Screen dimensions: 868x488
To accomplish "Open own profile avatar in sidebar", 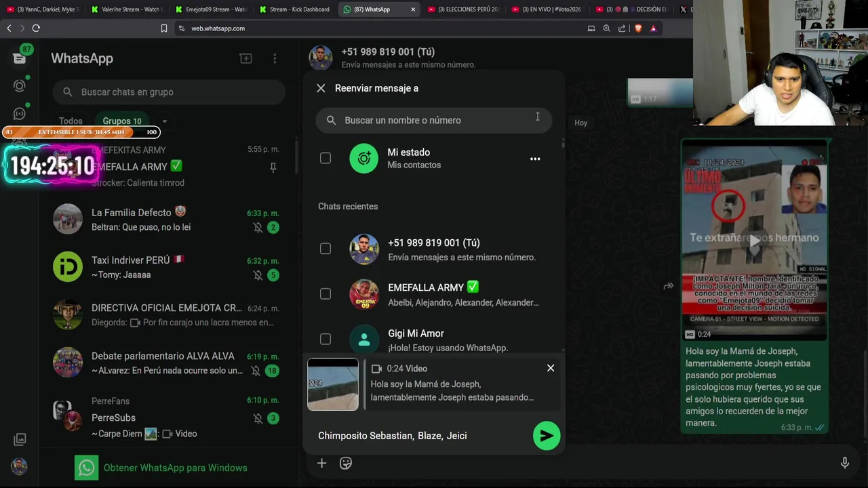I will pyautogui.click(x=19, y=466).
